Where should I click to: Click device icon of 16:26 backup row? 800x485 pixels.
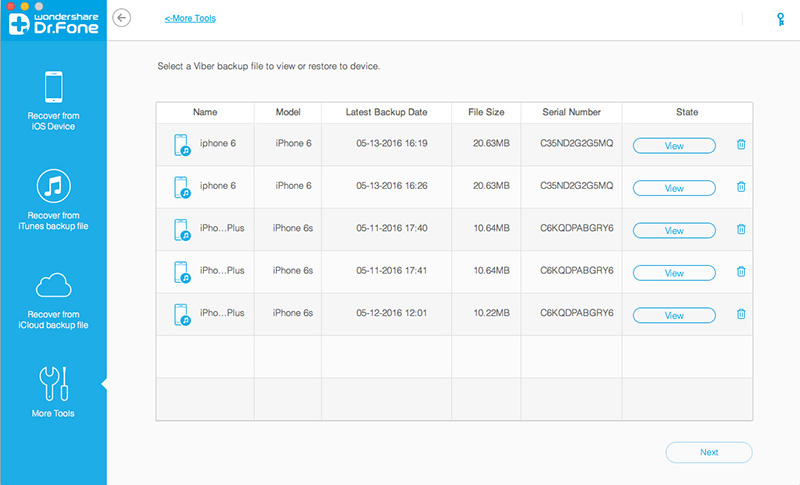click(x=182, y=187)
